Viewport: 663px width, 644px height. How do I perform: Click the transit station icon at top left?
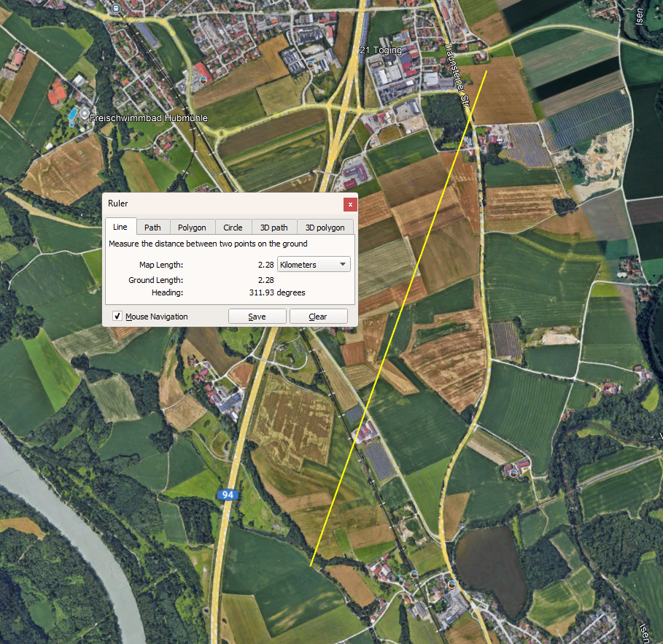click(116, 7)
